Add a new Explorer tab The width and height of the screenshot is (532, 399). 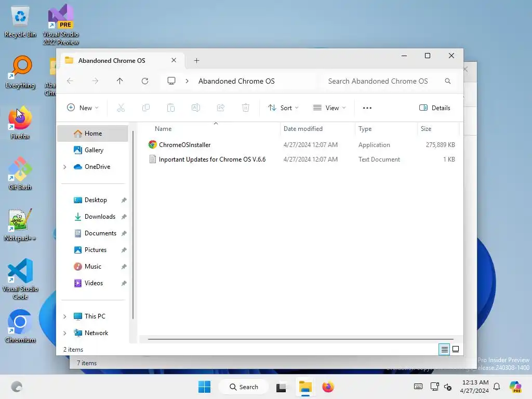(196, 60)
